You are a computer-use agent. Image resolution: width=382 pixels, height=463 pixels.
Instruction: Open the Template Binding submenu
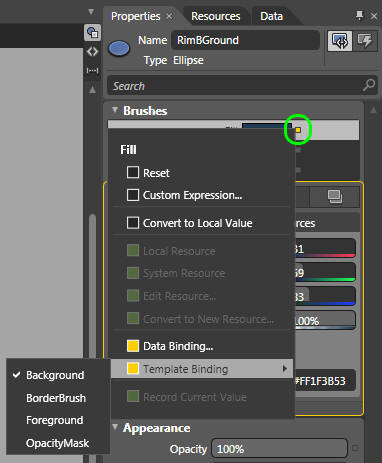click(x=202, y=369)
